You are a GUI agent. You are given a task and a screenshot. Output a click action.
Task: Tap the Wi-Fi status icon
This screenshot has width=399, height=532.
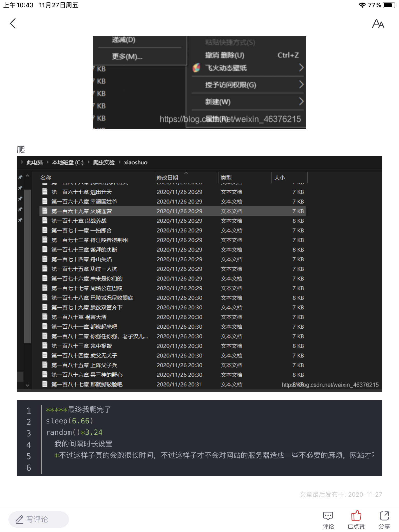[362, 5]
